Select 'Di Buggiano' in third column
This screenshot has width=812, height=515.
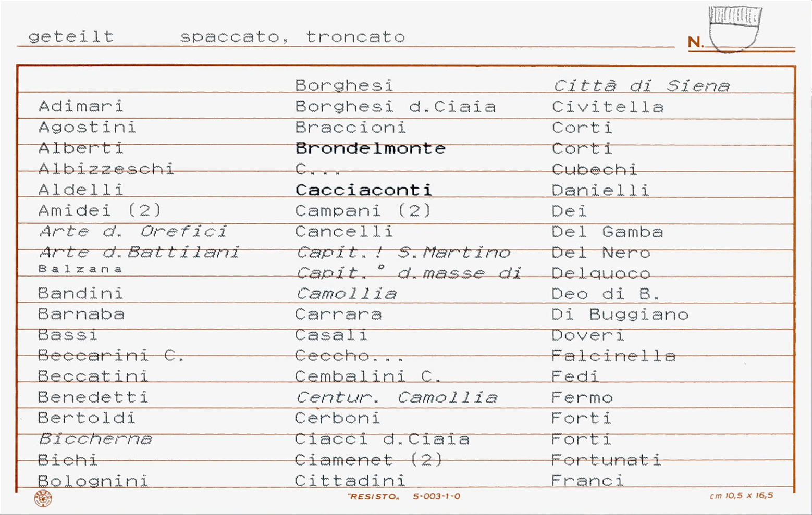pyautogui.click(x=620, y=315)
